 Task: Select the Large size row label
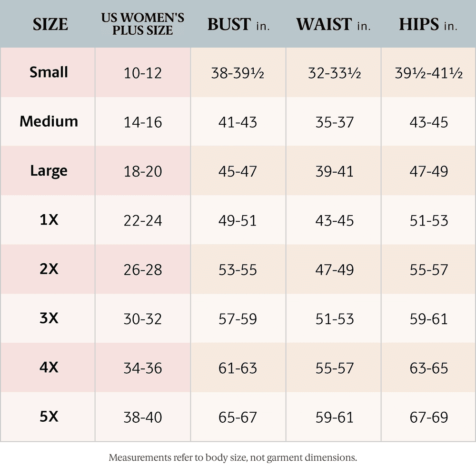click(x=49, y=170)
